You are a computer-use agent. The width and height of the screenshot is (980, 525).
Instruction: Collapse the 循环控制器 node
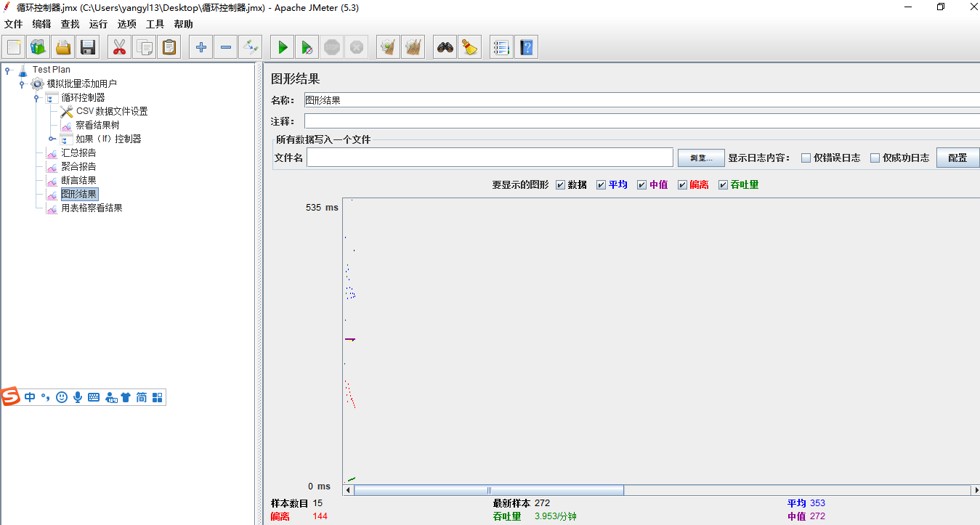point(36,97)
